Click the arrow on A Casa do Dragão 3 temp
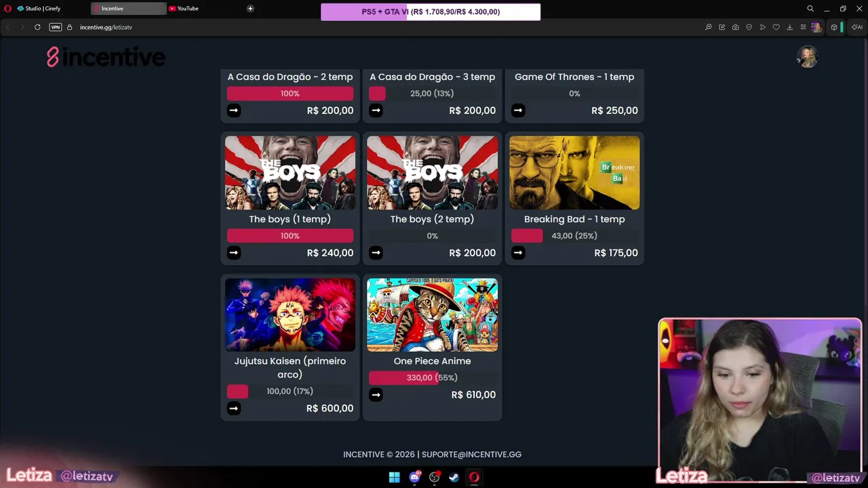 pyautogui.click(x=376, y=110)
